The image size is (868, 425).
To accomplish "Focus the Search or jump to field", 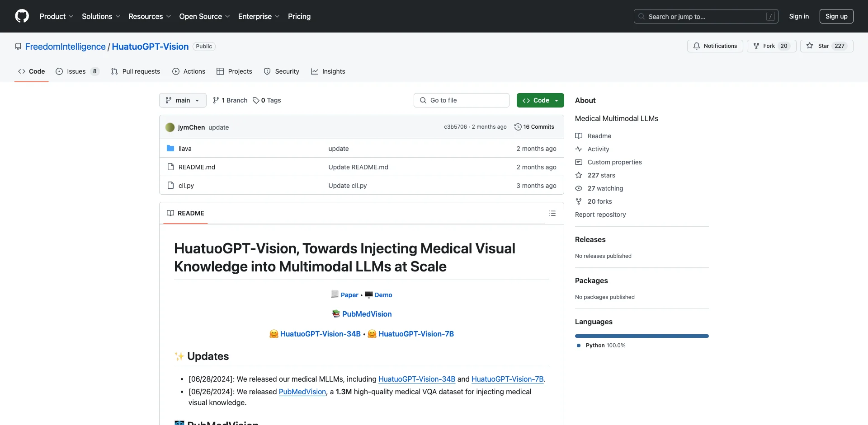I will pyautogui.click(x=706, y=16).
